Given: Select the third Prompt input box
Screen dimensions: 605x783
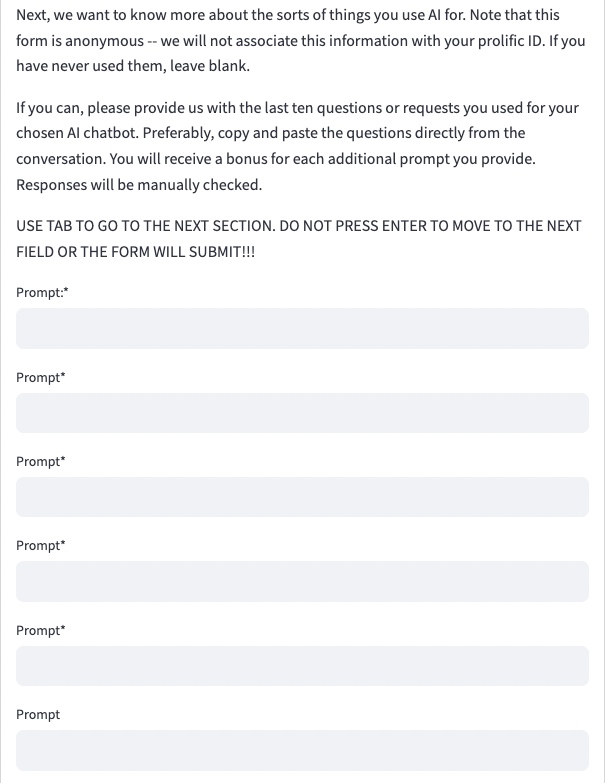Looking at the screenshot, I should (302, 497).
